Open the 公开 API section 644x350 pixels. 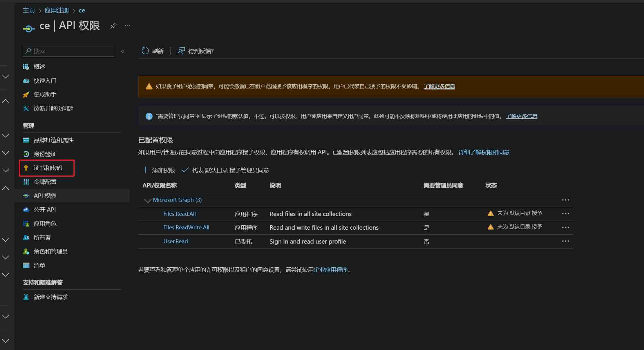click(x=45, y=209)
